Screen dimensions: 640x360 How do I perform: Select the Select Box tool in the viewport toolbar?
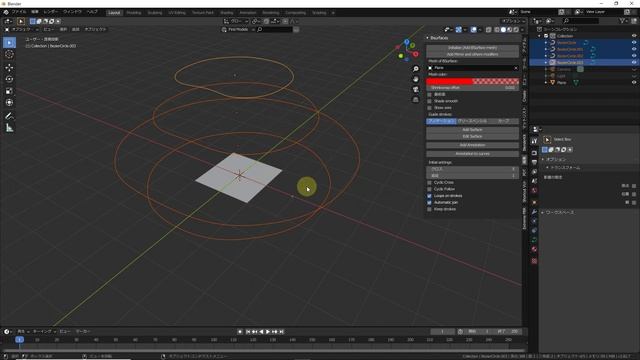click(x=9, y=43)
